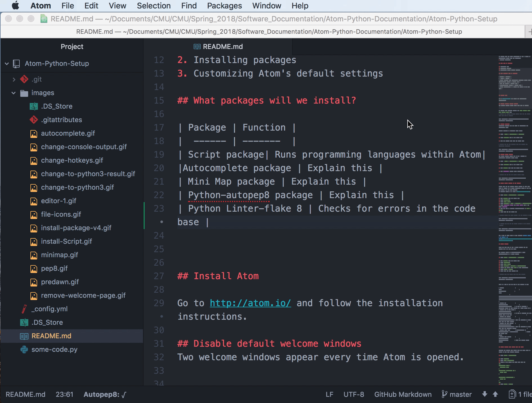Screen dimensions: 532x403
Task: Click the master branch indicator
Action: tap(457, 395)
